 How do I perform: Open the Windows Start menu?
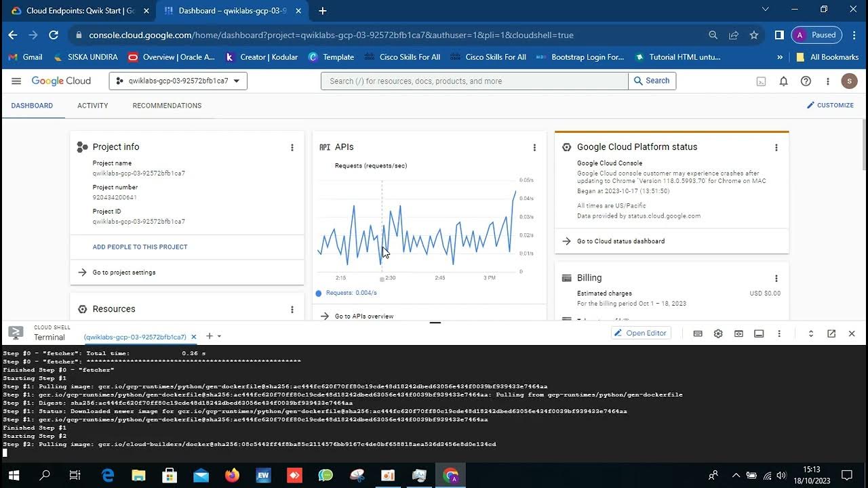(14, 475)
